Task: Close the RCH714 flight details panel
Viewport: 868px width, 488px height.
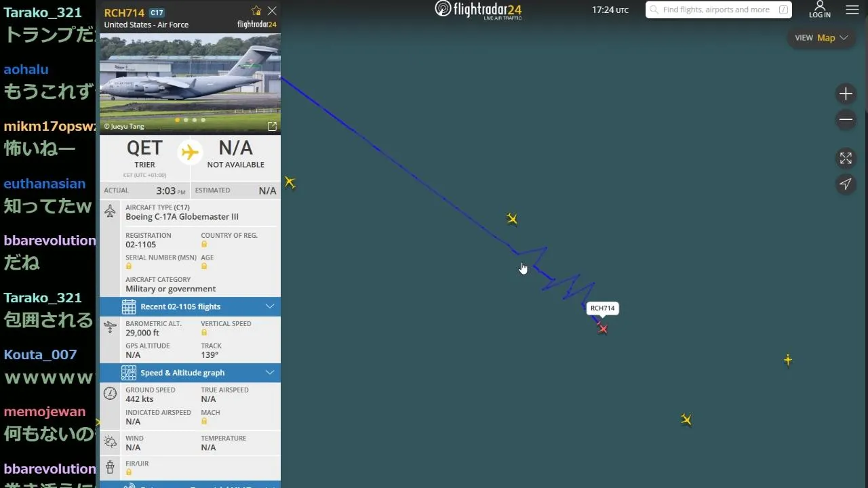Action: [272, 11]
